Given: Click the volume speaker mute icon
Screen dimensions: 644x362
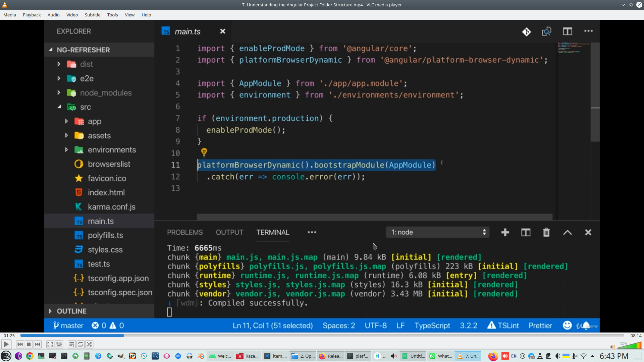Looking at the screenshot, I should coord(612,347).
